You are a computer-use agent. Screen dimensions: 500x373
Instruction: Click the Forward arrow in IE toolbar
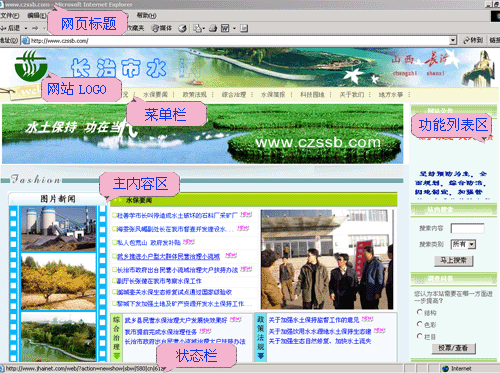[x=35, y=28]
